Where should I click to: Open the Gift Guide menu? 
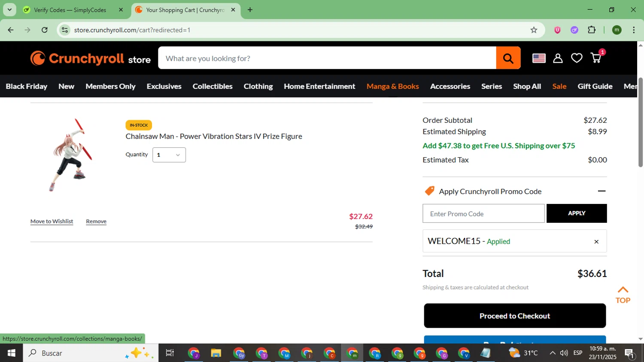click(x=595, y=86)
